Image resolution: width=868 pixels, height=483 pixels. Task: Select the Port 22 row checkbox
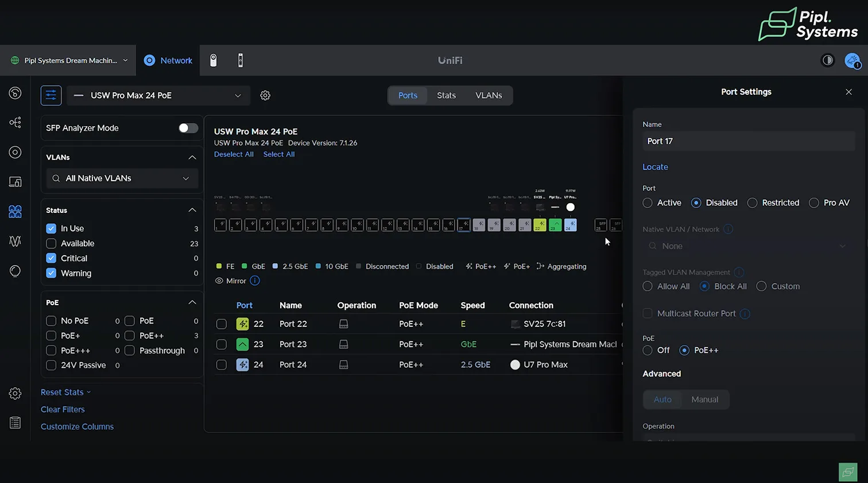click(222, 324)
